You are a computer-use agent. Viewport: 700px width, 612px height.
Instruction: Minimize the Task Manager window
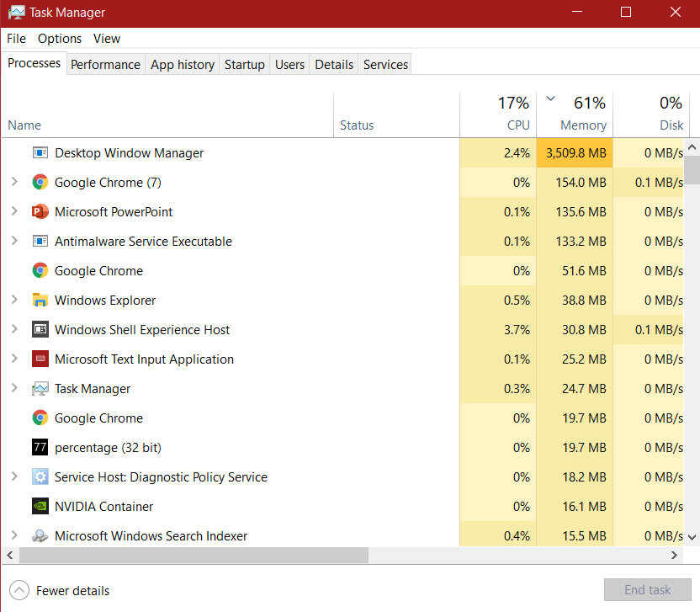point(577,12)
